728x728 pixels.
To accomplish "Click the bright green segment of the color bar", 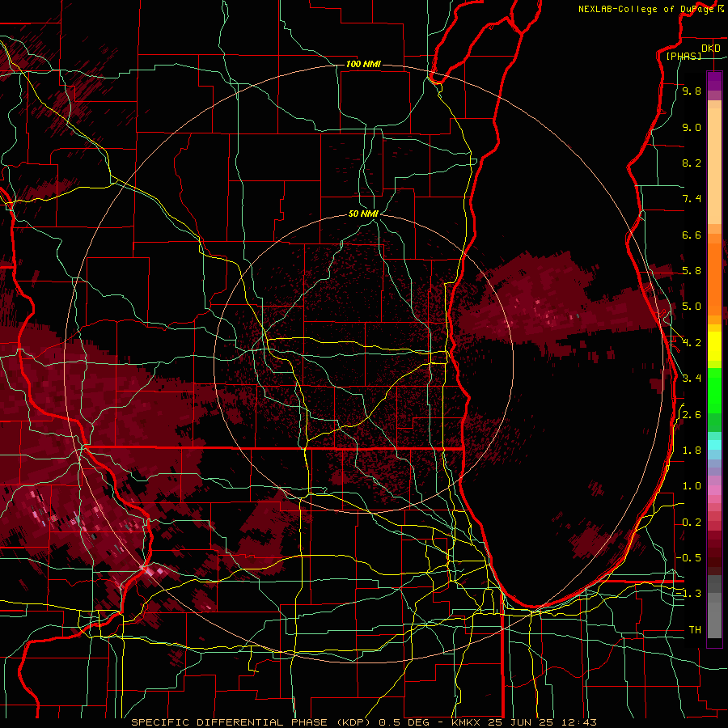I will (x=714, y=391).
